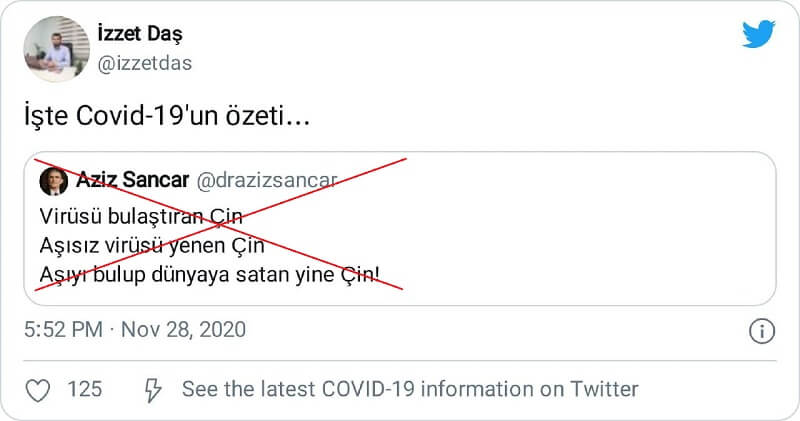Open the İzzet Daş display name
This screenshot has width=800, height=421.
(x=141, y=33)
